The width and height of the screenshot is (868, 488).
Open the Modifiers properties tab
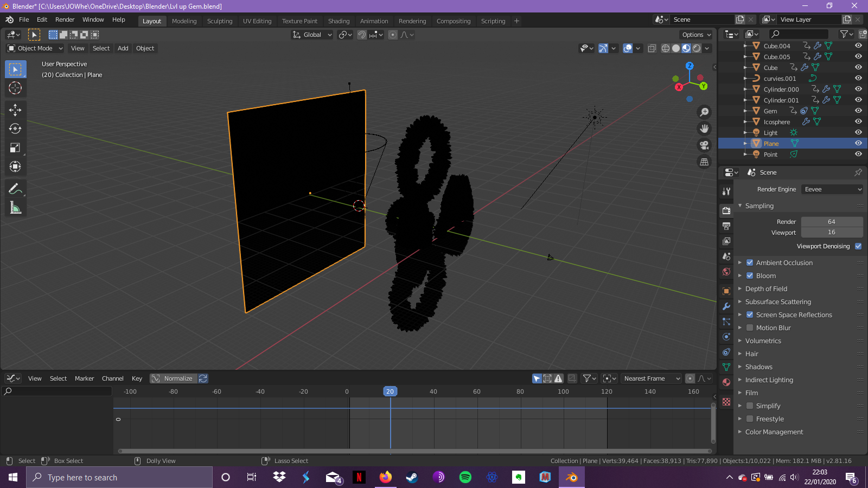pyautogui.click(x=726, y=306)
